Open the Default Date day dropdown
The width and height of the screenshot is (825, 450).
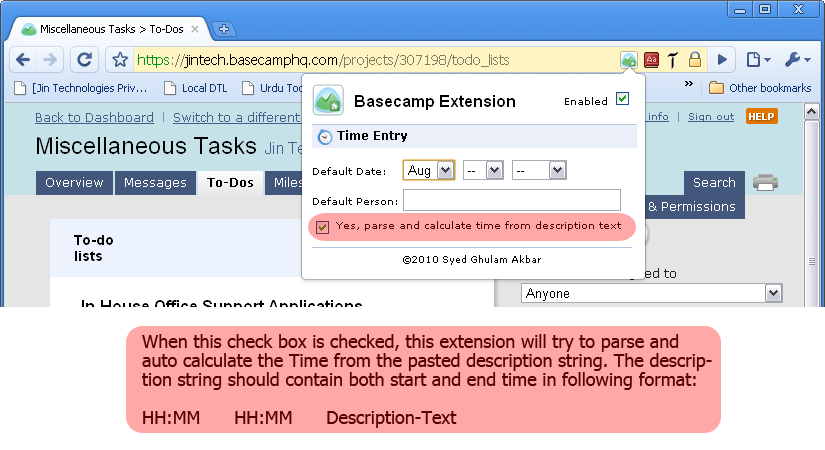(x=483, y=171)
